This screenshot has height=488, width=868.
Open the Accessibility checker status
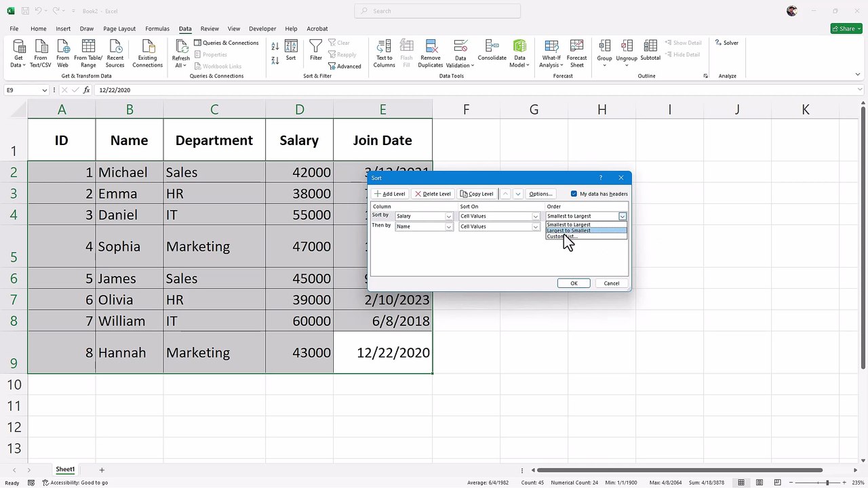click(x=75, y=483)
